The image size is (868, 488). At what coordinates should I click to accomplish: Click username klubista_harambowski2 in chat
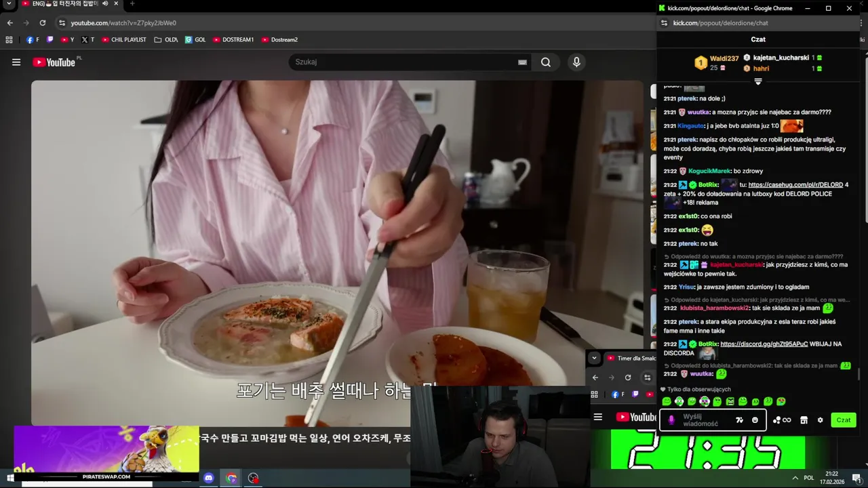715,308
